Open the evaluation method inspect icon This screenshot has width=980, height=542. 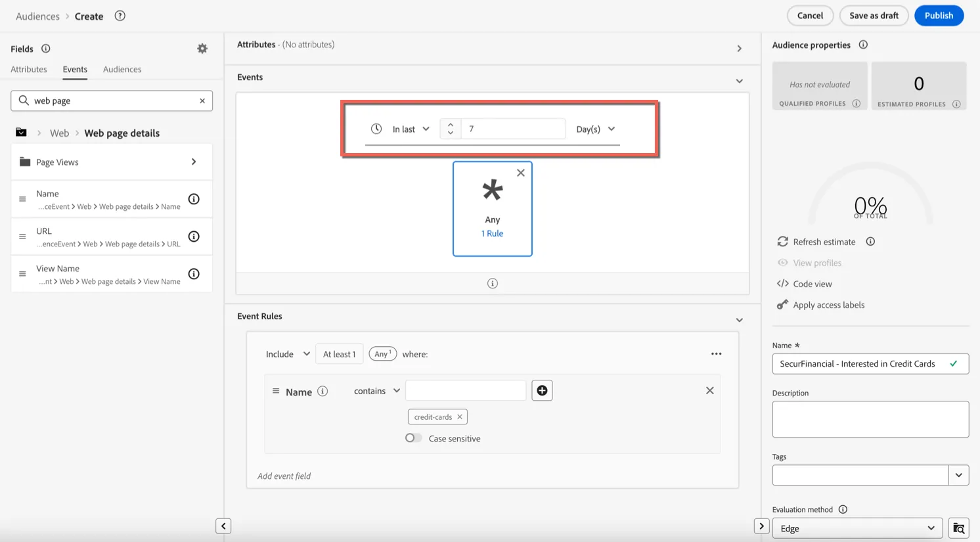point(959,528)
